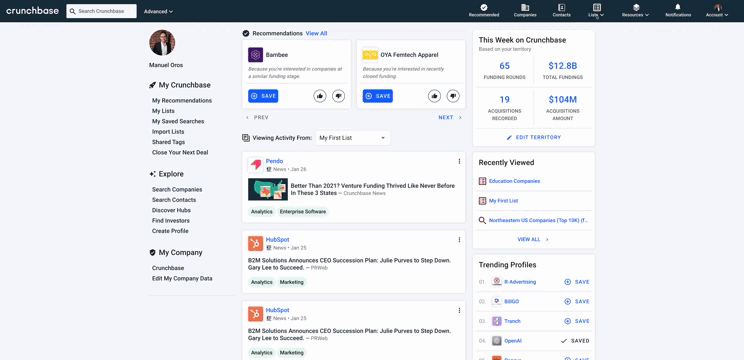Open the My First List dropdown
Viewport: 744px width, 360px height.
(x=353, y=138)
